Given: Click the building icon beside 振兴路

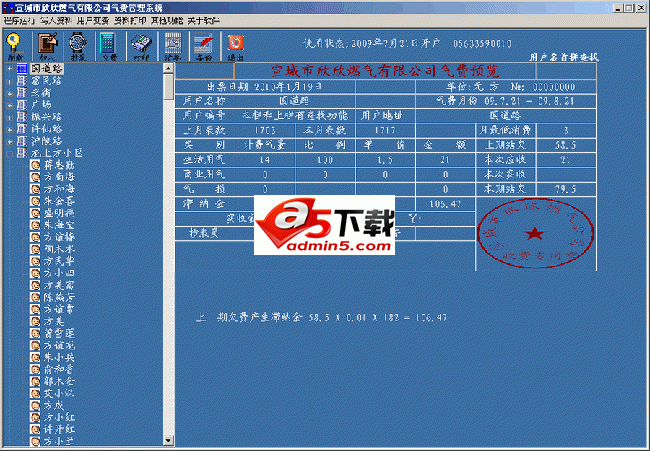Looking at the screenshot, I should (22, 116).
